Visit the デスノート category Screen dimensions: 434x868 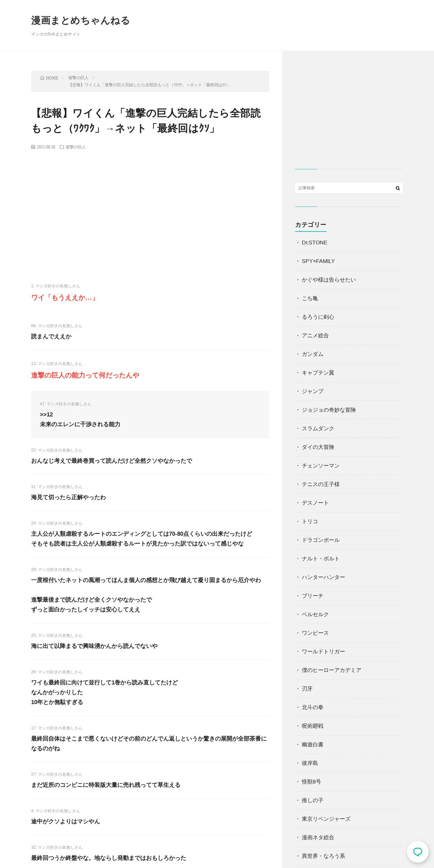(315, 503)
